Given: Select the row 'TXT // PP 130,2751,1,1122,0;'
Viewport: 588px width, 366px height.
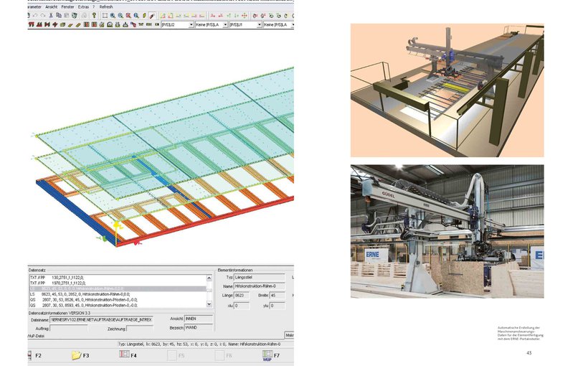Looking at the screenshot, I should (x=118, y=278).
